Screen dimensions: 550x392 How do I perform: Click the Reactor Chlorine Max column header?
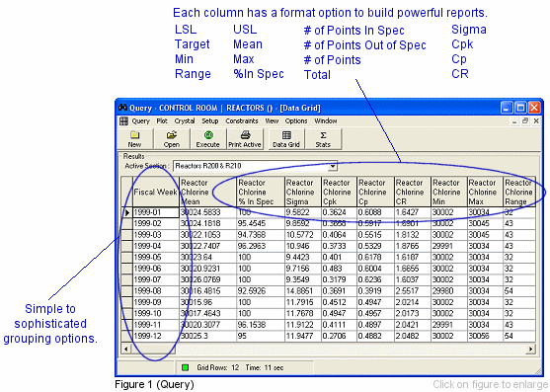tap(486, 192)
